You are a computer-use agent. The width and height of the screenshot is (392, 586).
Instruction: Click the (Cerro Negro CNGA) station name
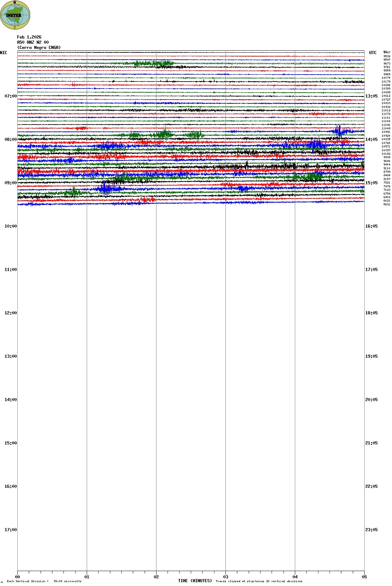(39, 48)
